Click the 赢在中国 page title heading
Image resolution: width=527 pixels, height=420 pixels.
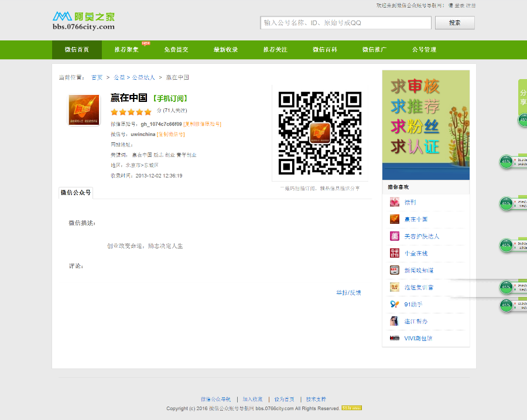(x=129, y=98)
